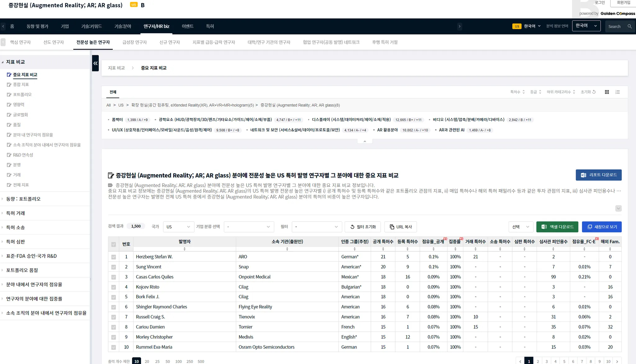Toggle the select-all header checkbox
This screenshot has width=636, height=364.
tap(114, 244)
